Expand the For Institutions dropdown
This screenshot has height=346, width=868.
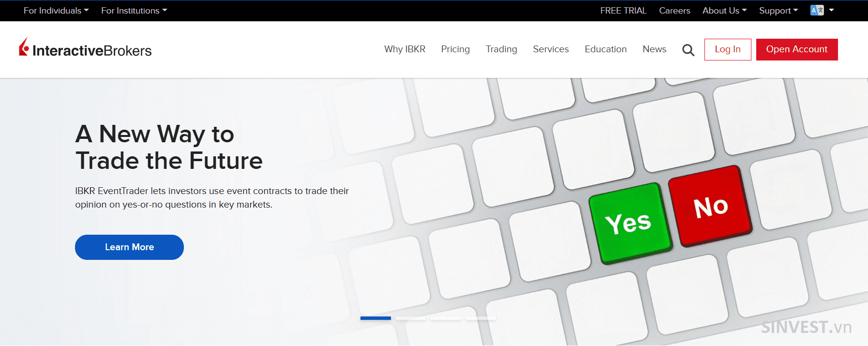[134, 11]
